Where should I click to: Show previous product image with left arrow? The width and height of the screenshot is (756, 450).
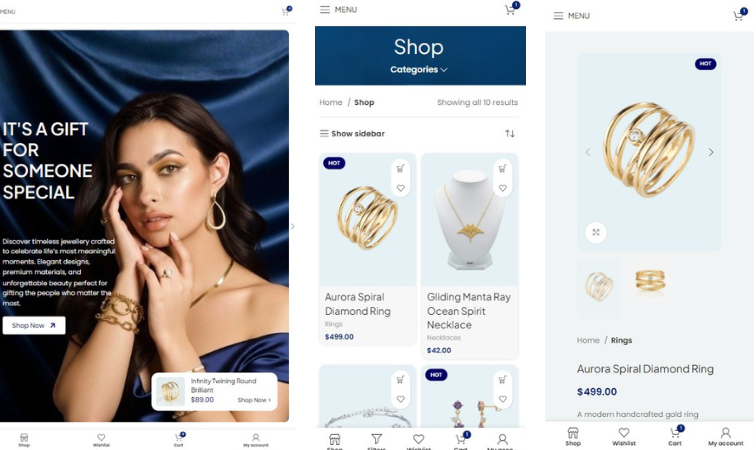coord(588,152)
